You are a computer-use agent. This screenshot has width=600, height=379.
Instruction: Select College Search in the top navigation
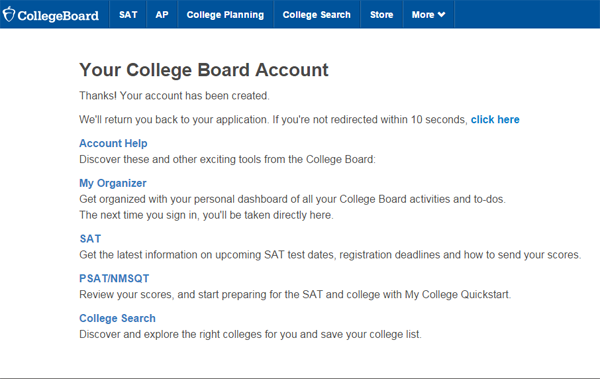[x=316, y=15]
